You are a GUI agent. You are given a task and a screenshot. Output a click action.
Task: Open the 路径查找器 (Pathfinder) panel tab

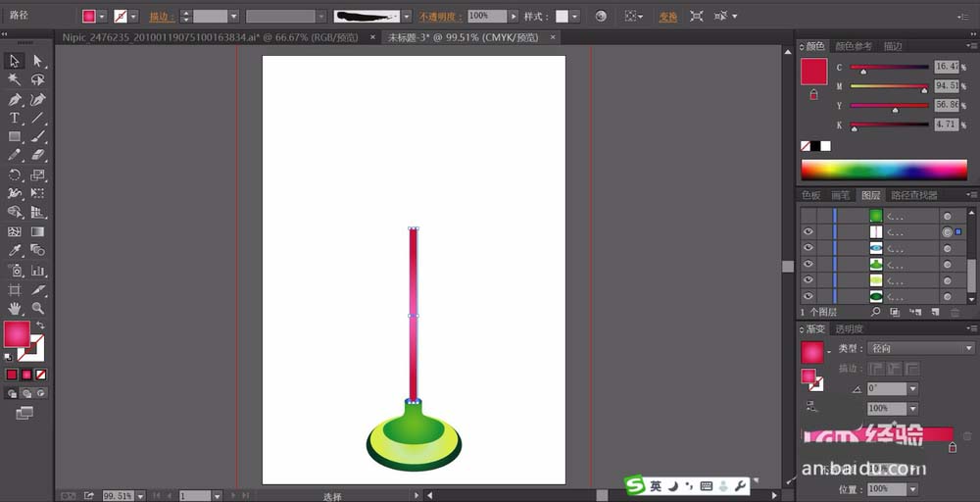pos(913,195)
